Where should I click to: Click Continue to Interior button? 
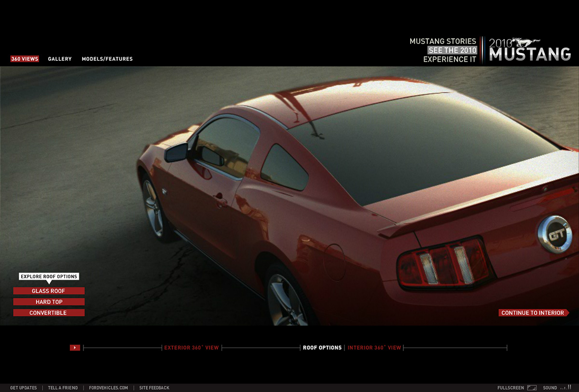[x=534, y=313]
